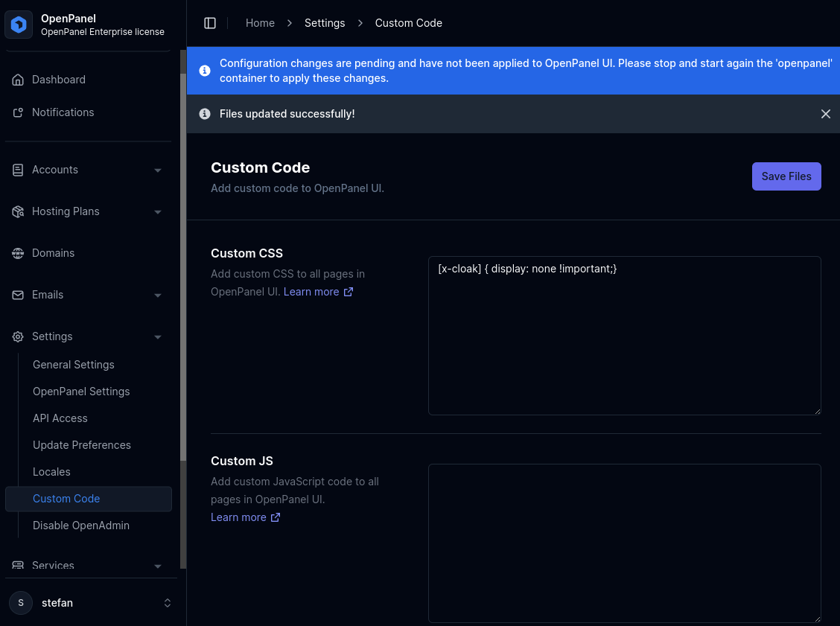The height and width of the screenshot is (626, 840).
Task: Click inside the Custom JS text area
Action: coord(624,543)
